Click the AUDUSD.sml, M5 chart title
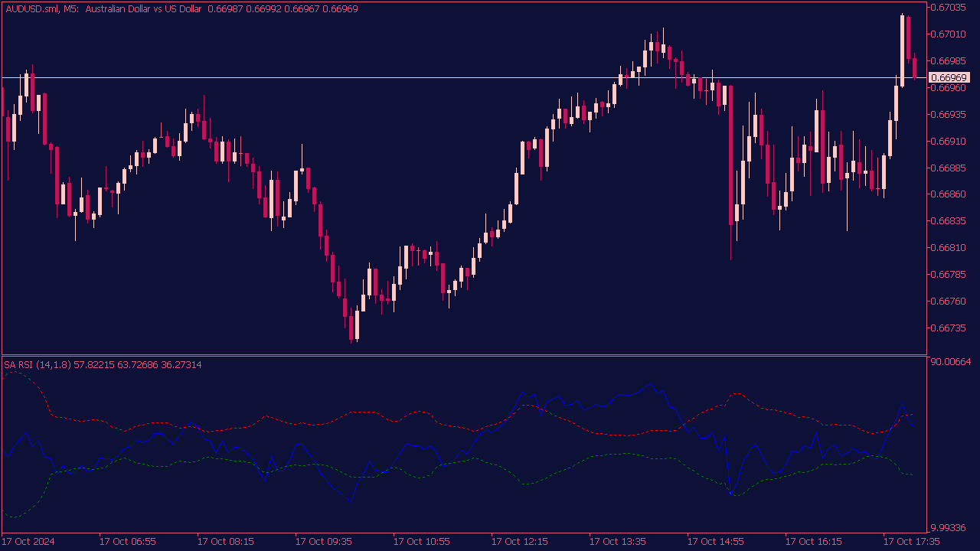 [x=42, y=8]
